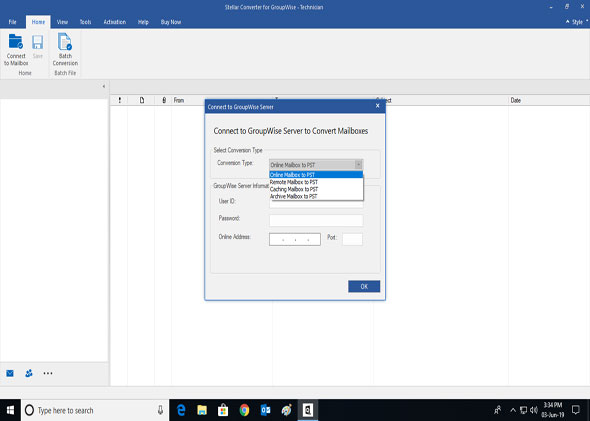Click the OK button in dialog
The width and height of the screenshot is (590, 421).
pyautogui.click(x=364, y=286)
